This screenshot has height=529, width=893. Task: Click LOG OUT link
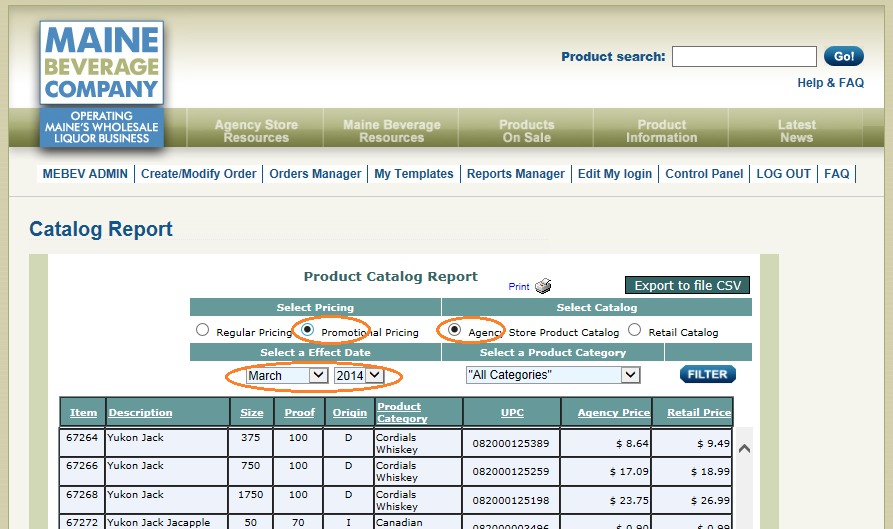point(783,174)
